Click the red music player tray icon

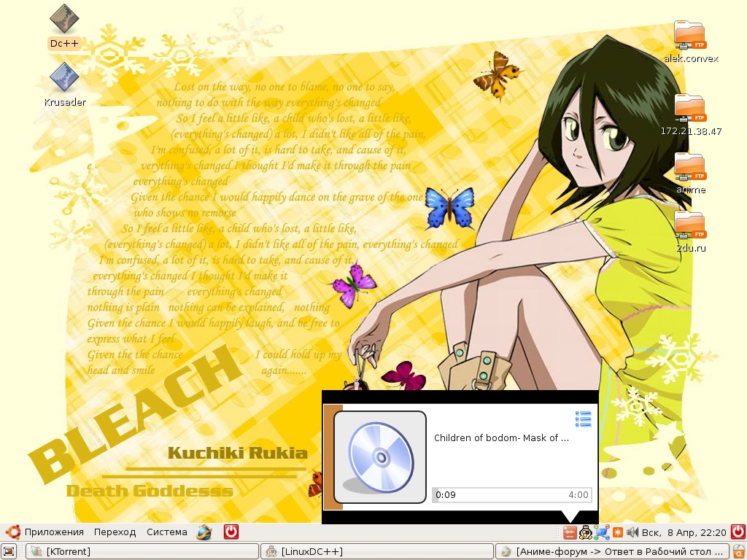pyautogui.click(x=570, y=532)
